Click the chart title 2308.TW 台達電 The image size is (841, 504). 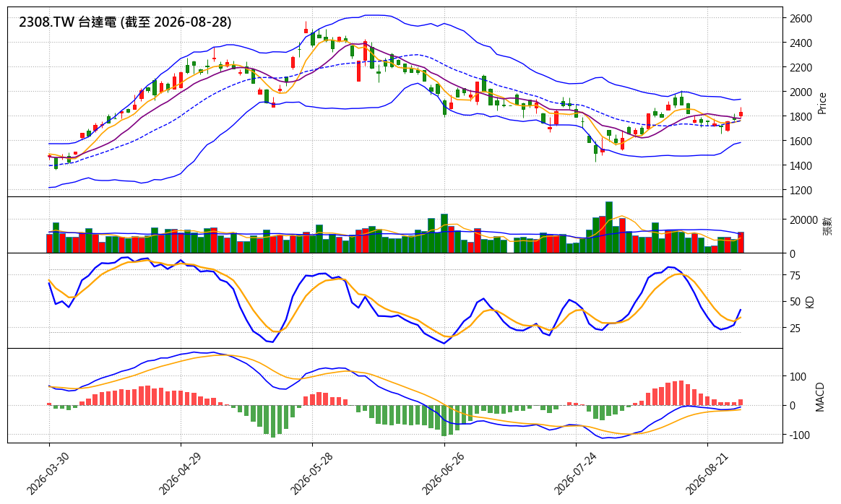coord(68,22)
